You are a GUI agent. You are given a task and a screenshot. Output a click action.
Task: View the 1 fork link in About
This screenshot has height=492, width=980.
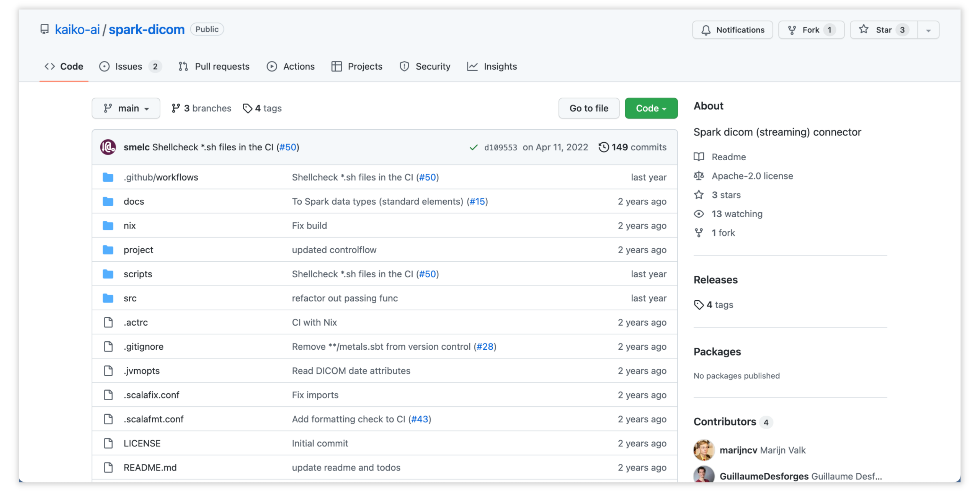click(x=714, y=232)
